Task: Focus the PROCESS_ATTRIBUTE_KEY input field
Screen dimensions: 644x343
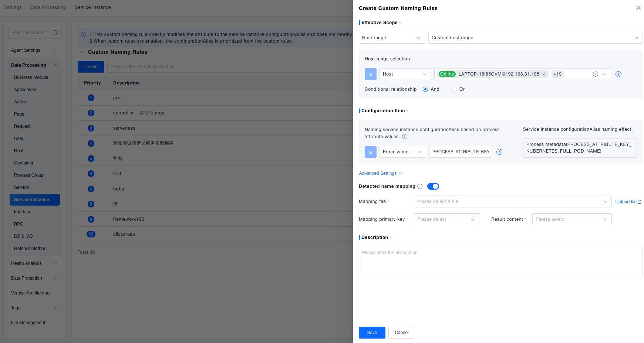Action: [461, 152]
